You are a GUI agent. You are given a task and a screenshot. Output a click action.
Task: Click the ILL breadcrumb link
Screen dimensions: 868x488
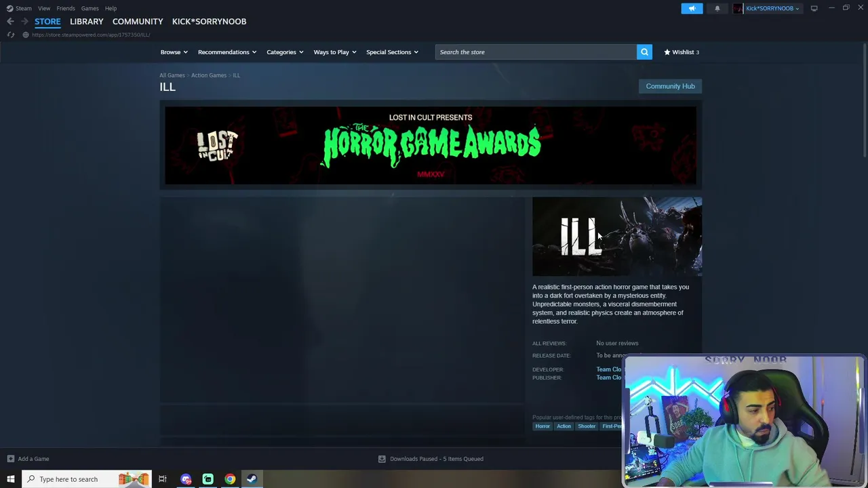(237, 75)
